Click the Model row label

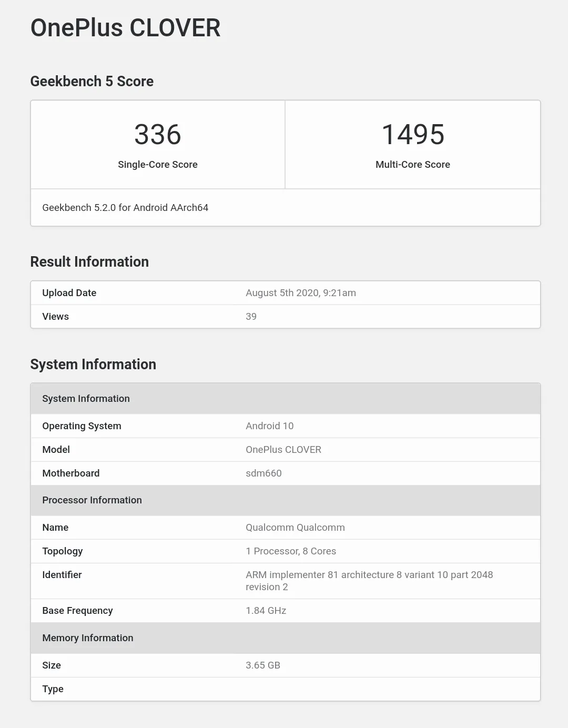click(56, 450)
